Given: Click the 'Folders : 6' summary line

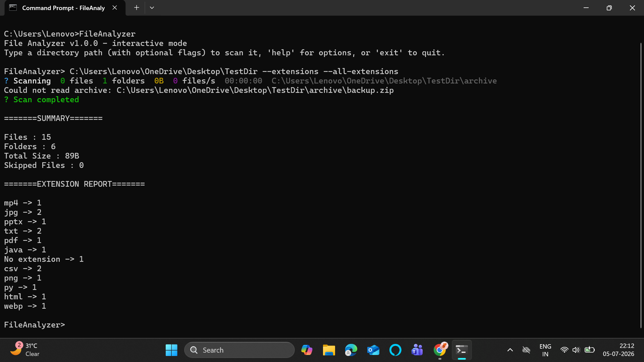Looking at the screenshot, I should point(30,146).
